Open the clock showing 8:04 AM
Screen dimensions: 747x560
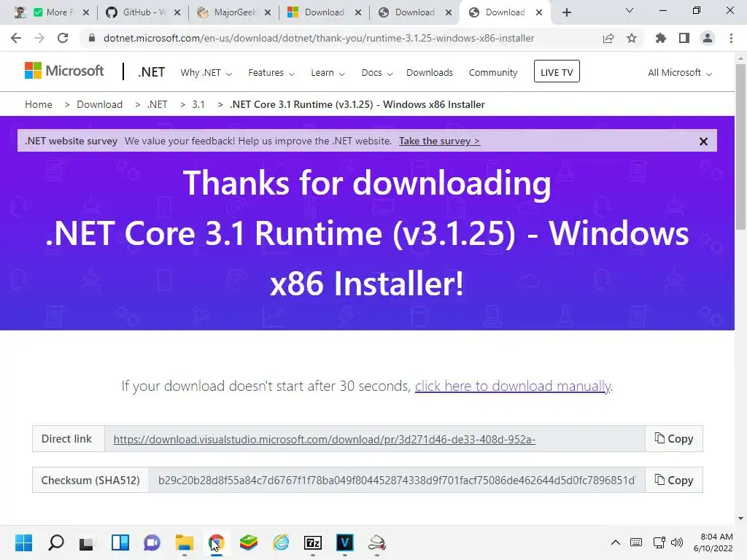[713, 542]
